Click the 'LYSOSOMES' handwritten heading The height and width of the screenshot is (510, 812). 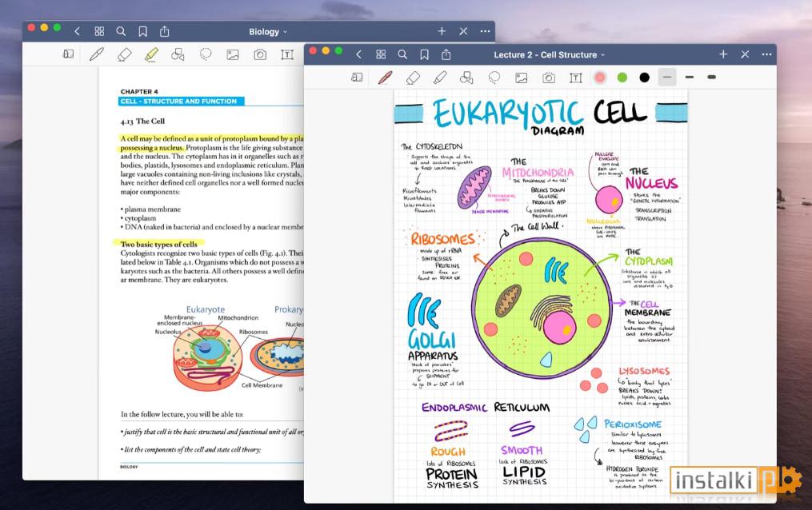tap(645, 372)
